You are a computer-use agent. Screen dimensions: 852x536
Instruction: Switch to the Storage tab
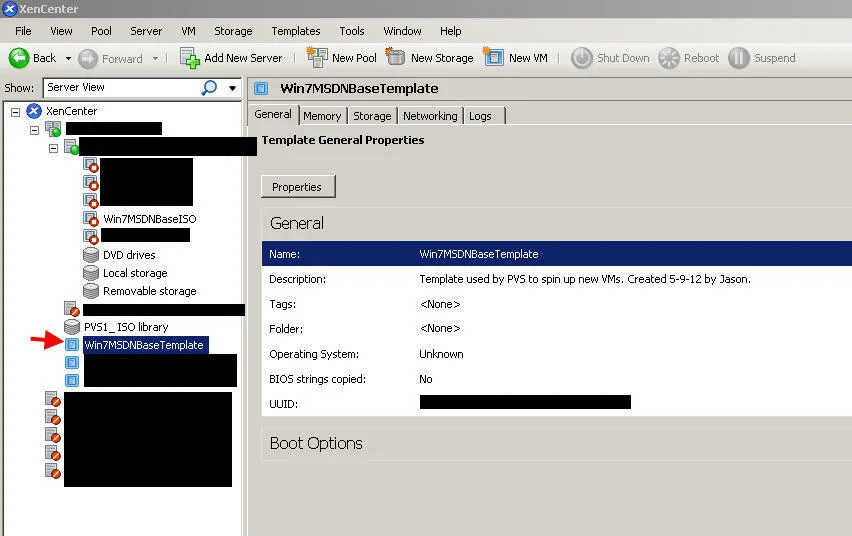(x=372, y=116)
